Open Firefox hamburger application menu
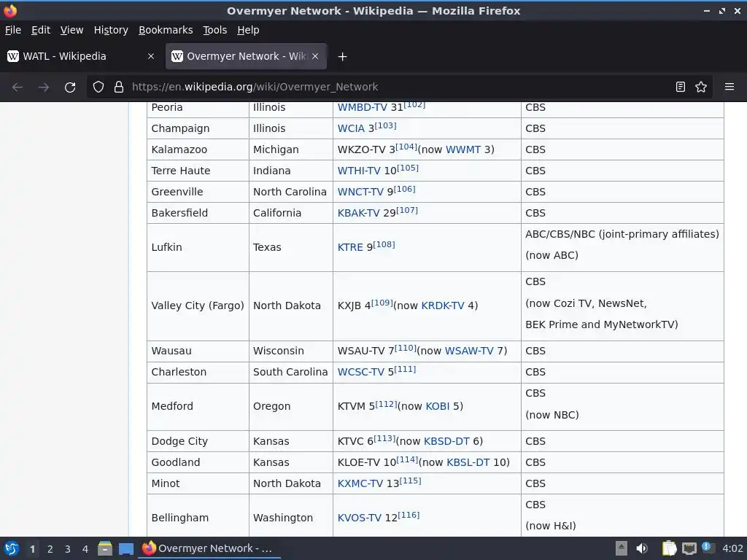 click(x=729, y=87)
